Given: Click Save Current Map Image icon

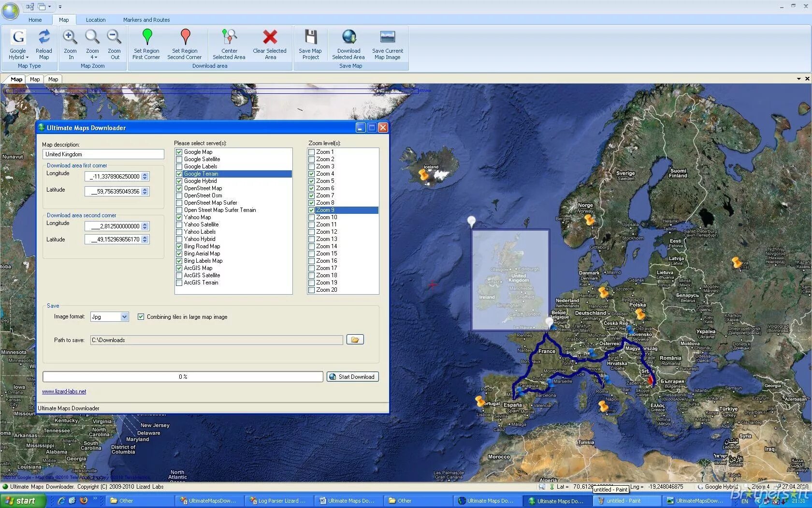Looking at the screenshot, I should pos(387,36).
